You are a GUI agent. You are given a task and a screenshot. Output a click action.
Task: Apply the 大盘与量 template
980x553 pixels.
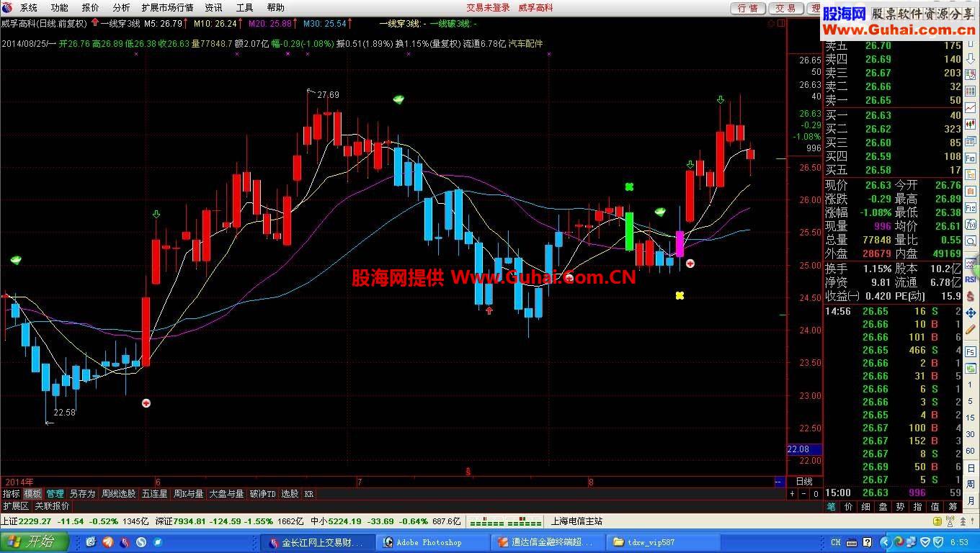point(227,494)
